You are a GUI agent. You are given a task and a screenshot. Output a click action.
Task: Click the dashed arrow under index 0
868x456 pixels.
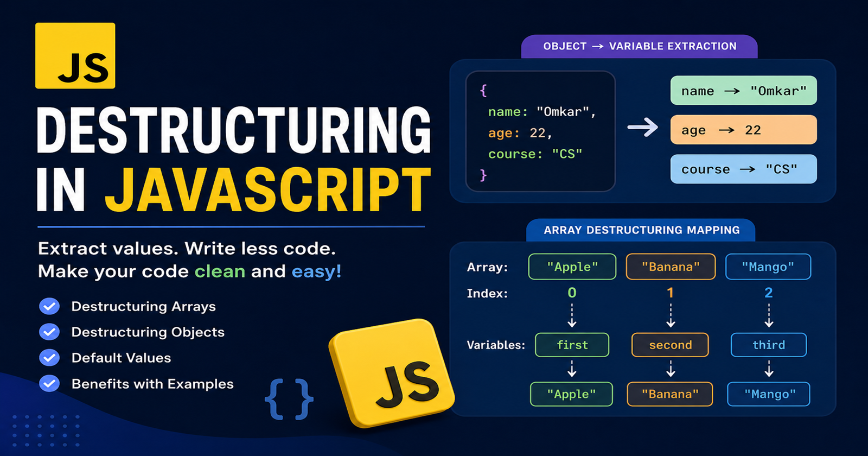[572, 315]
